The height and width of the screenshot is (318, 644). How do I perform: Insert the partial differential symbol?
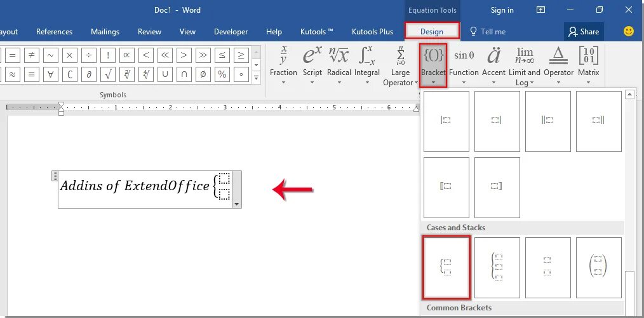89,74
